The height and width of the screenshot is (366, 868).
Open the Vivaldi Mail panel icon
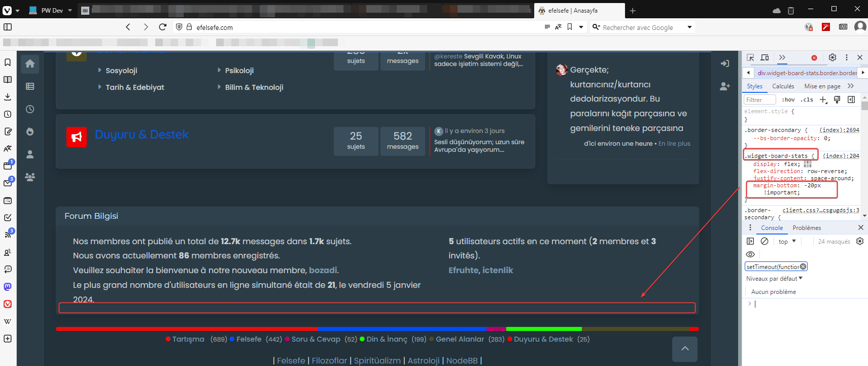[x=8, y=183]
